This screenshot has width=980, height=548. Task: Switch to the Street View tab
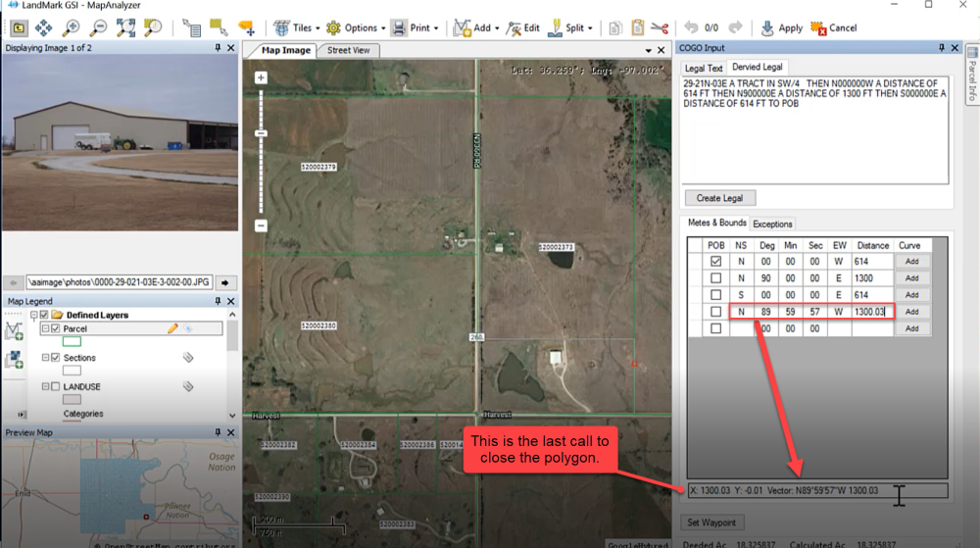tap(348, 50)
